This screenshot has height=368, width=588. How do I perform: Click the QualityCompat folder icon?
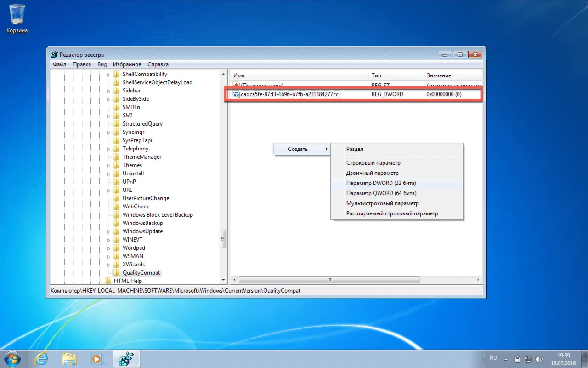tap(116, 272)
